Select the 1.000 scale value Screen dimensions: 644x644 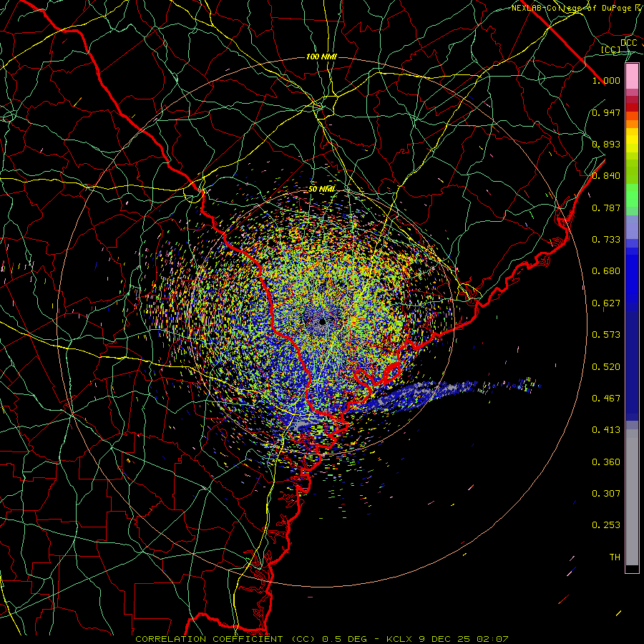pos(606,80)
